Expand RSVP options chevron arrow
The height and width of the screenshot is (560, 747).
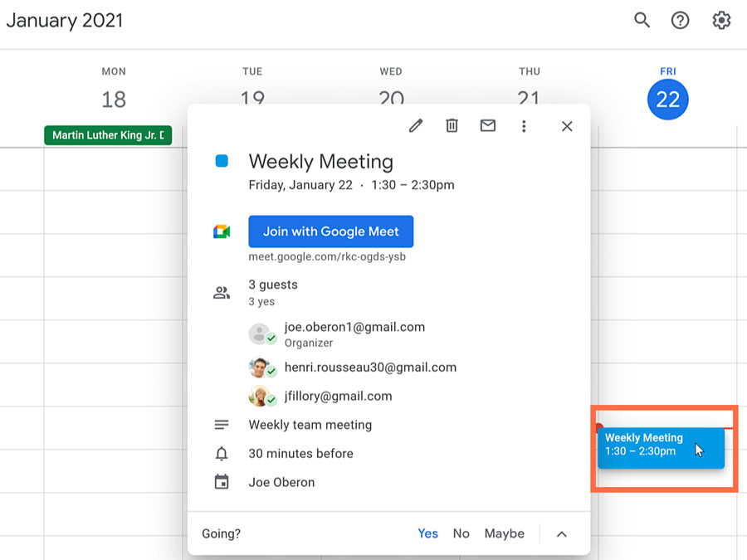click(x=562, y=533)
